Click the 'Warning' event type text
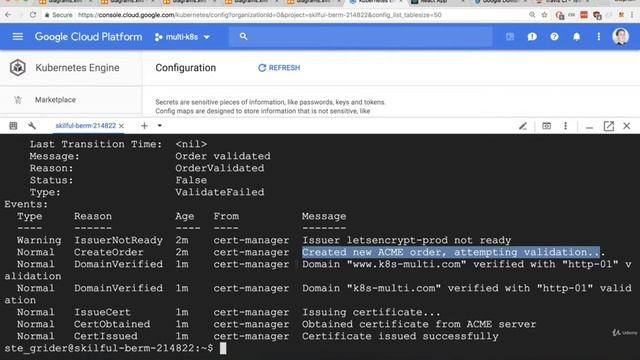Image resolution: width=640 pixels, height=360 pixels. [x=39, y=240]
